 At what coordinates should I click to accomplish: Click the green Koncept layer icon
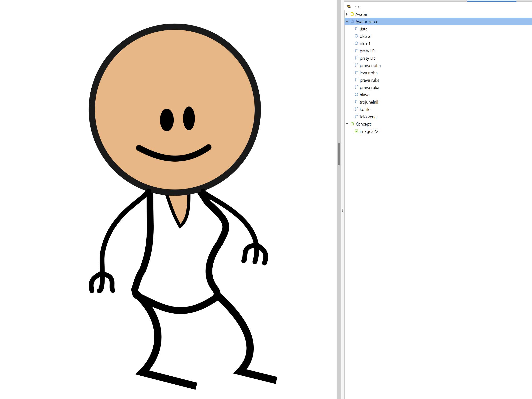tap(352, 124)
